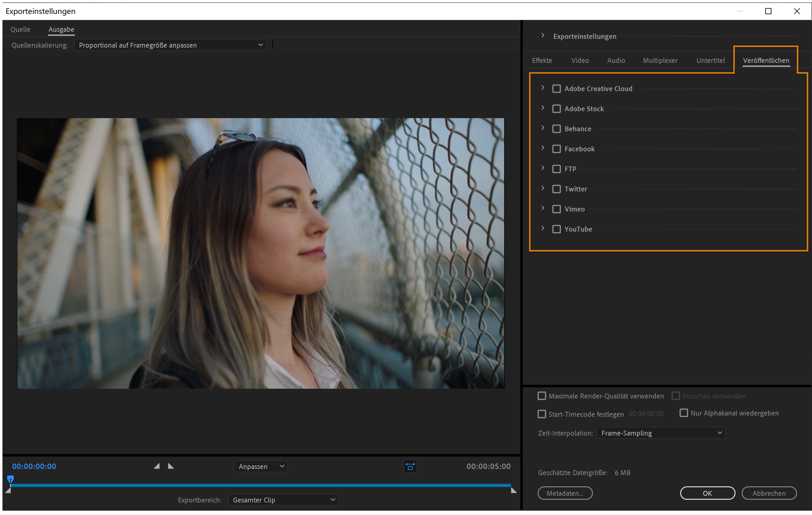
Task: Click the blue timeline progress bar
Action: pyautogui.click(x=260, y=485)
